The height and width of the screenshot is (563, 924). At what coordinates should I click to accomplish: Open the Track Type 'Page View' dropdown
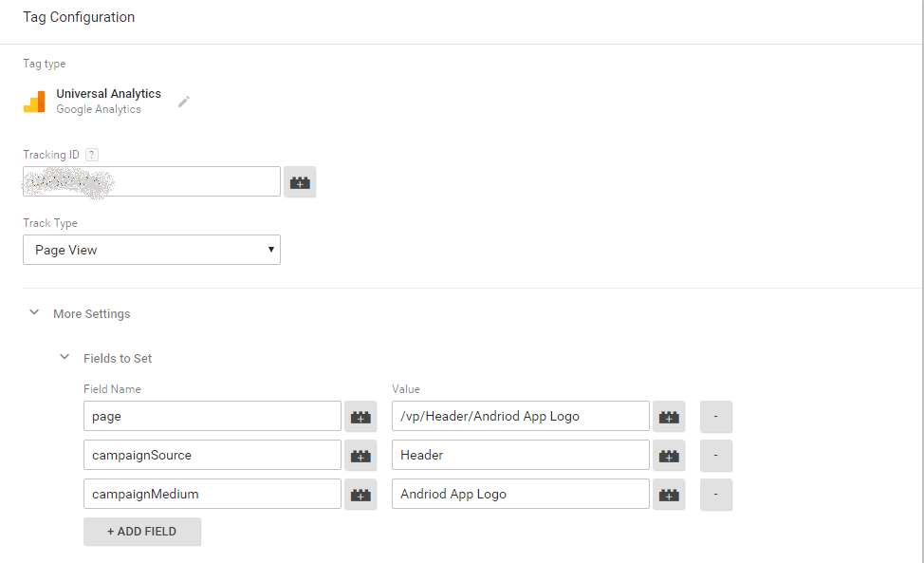tap(152, 250)
